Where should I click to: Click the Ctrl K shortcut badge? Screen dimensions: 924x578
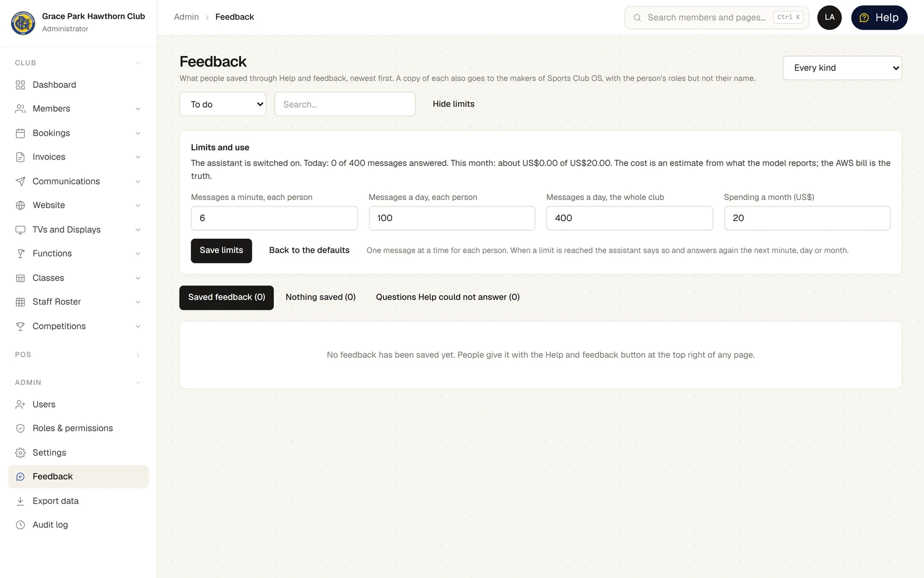788,17
